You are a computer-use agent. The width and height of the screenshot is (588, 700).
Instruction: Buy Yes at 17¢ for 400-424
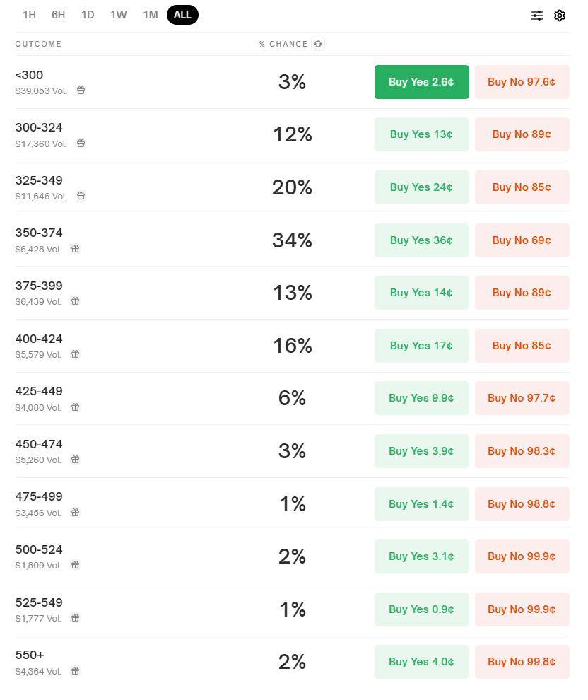click(x=422, y=346)
